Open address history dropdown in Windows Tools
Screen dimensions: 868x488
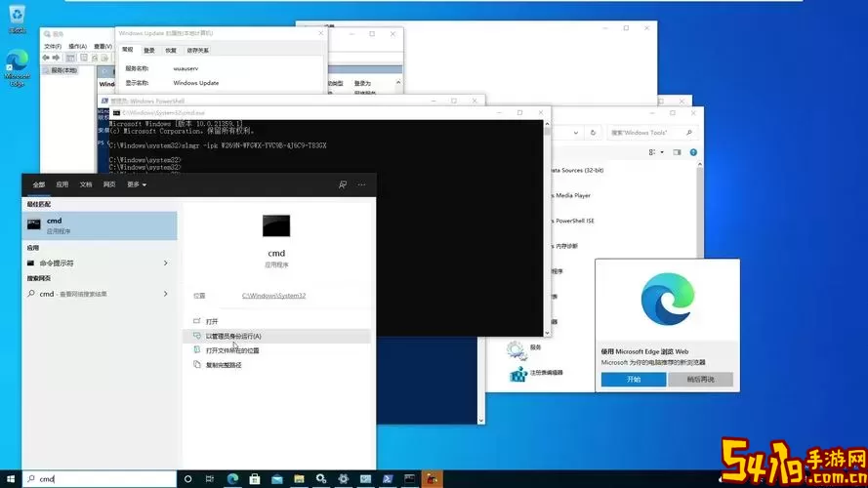click(576, 133)
